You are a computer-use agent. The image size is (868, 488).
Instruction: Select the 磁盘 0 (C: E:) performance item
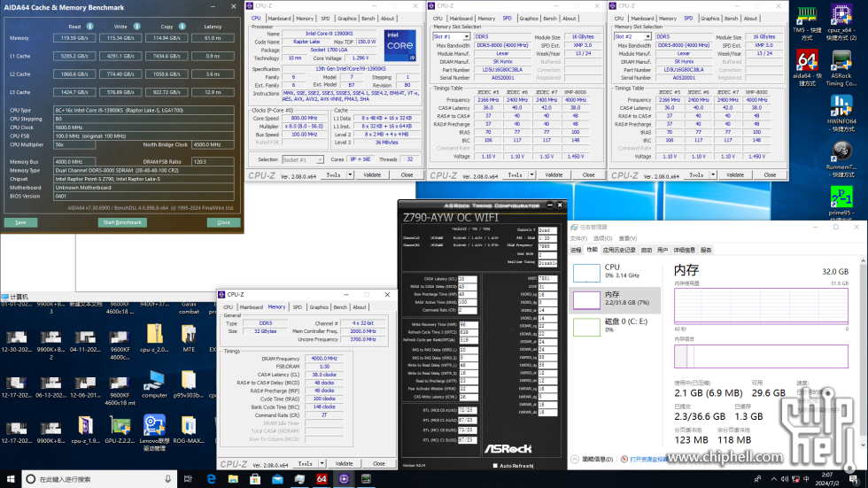tap(615, 325)
